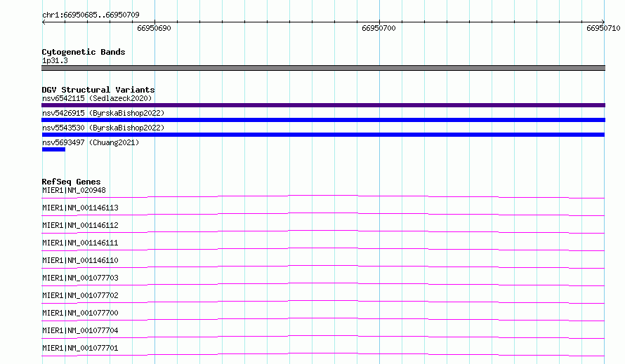Open transcript MIER1|NM_001077700
The width and height of the screenshot is (625, 364).
(x=80, y=313)
